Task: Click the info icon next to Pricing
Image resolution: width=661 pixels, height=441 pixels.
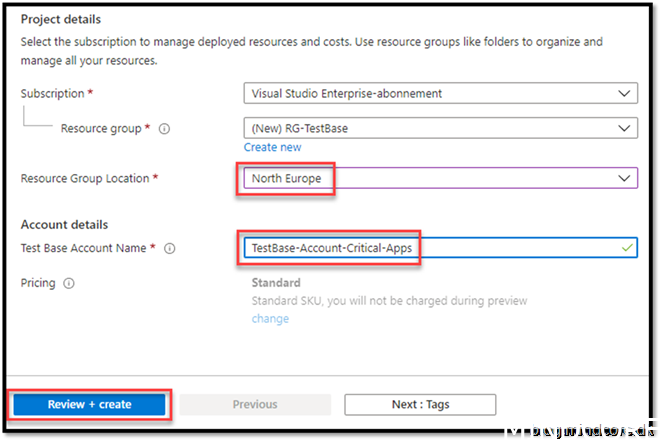Action: click(x=69, y=284)
